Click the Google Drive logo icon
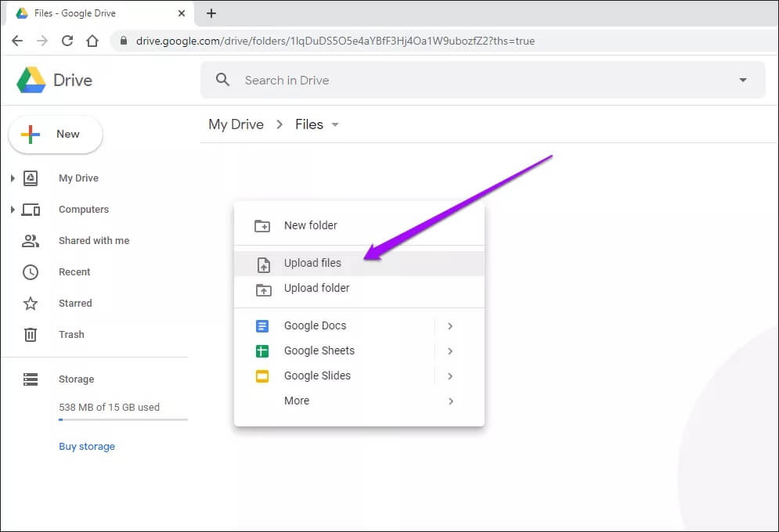The height and width of the screenshot is (532, 779). pos(31,80)
